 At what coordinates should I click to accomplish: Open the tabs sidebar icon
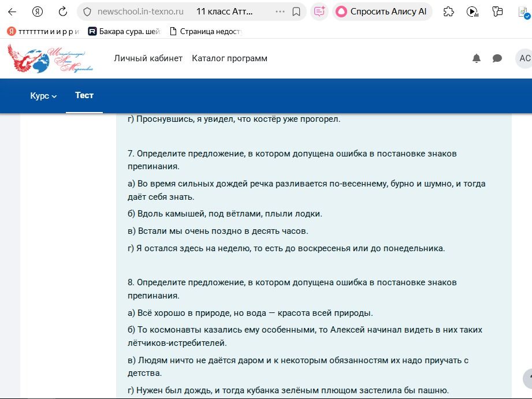497,12
